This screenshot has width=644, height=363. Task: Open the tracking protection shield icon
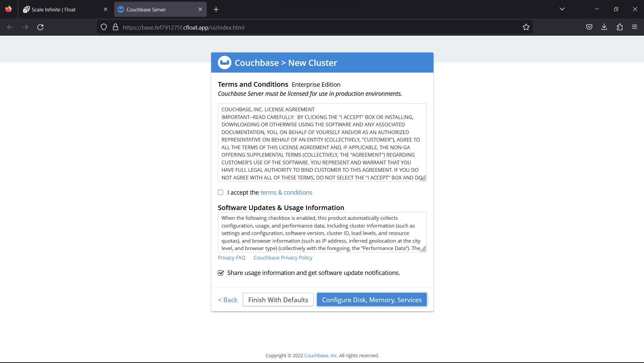[104, 27]
